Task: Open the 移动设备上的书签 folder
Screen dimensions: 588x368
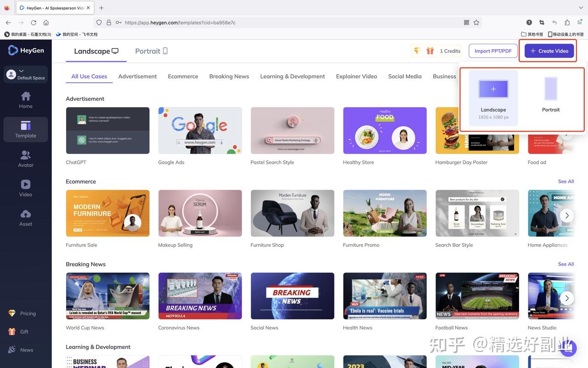Action: pyautogui.click(x=565, y=34)
